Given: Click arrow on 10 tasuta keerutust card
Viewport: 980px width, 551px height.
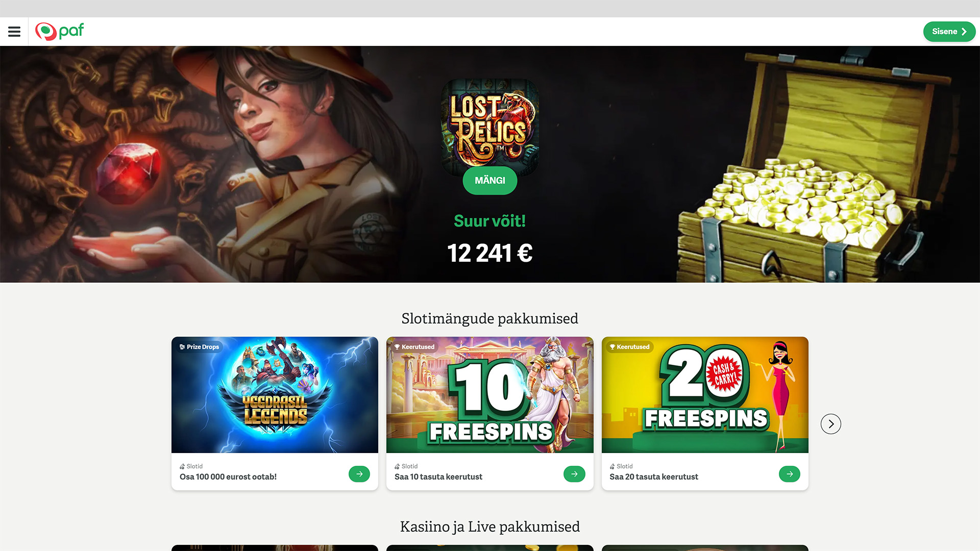Looking at the screenshot, I should point(574,474).
